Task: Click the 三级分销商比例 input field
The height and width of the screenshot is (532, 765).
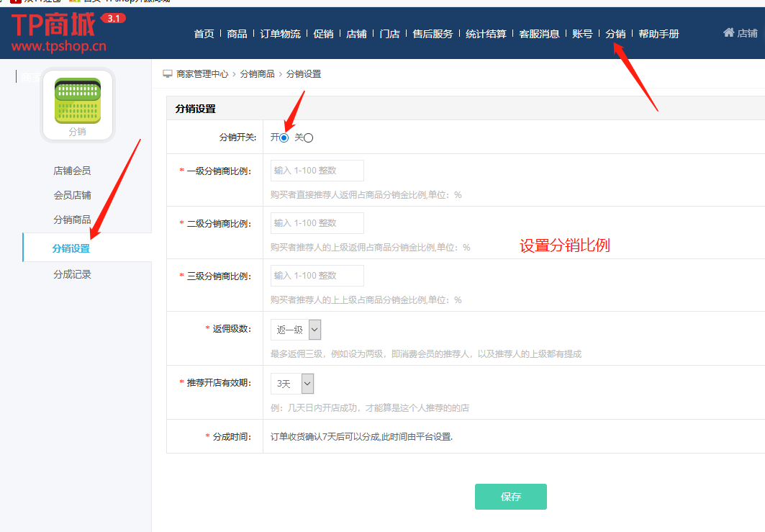Action: point(317,276)
